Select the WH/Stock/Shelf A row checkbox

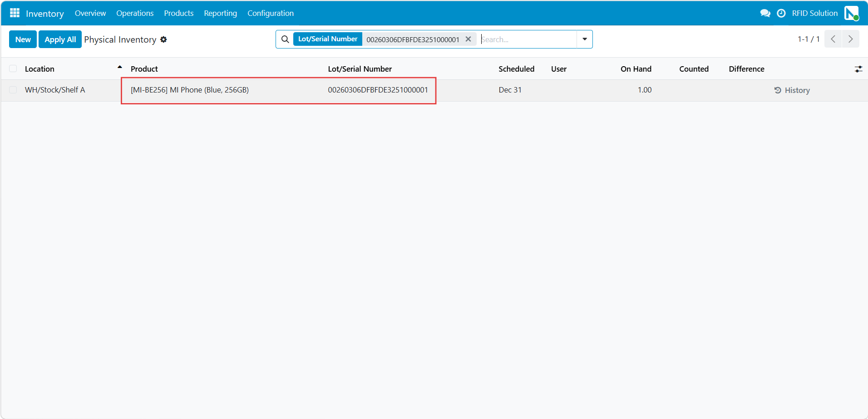[x=13, y=90]
